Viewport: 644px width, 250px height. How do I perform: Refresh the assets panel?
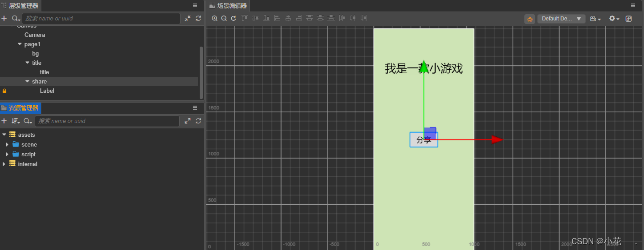pos(198,121)
